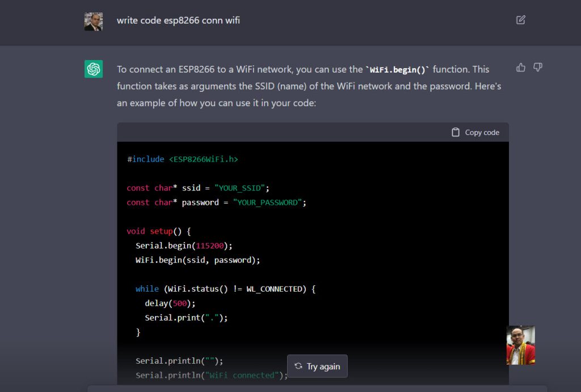Click the WiFi.begin(ssid, password) code line
The image size is (581, 392).
pyautogui.click(x=197, y=260)
